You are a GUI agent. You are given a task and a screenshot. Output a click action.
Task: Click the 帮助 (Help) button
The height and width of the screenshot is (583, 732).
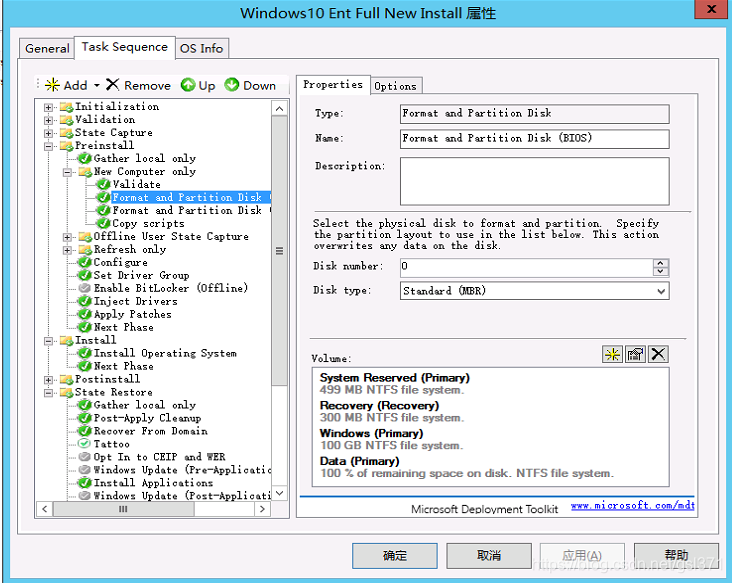click(676, 555)
